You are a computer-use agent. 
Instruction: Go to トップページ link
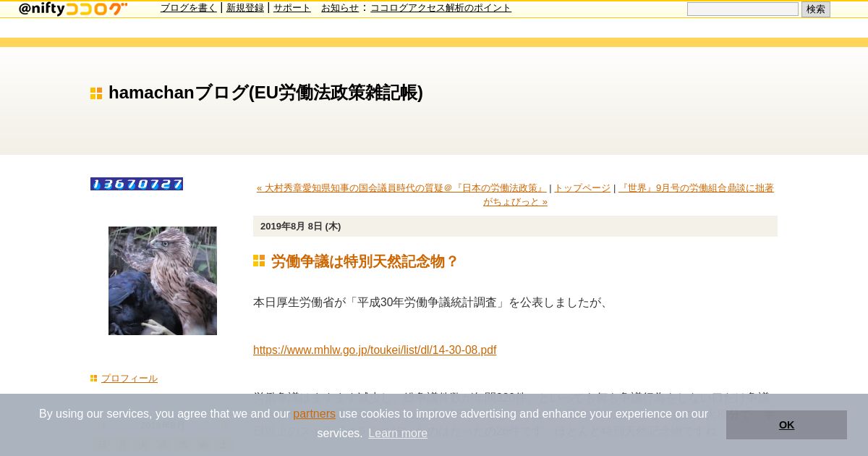[x=582, y=188]
